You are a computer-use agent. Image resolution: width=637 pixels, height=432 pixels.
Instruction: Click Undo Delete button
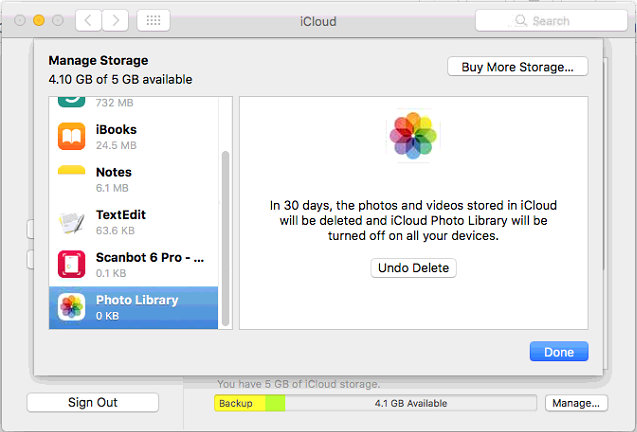413,268
